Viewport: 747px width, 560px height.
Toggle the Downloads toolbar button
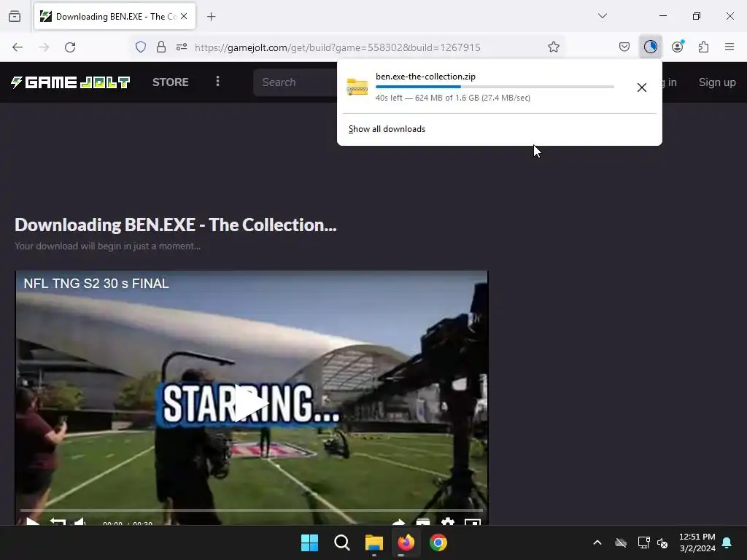(x=650, y=47)
